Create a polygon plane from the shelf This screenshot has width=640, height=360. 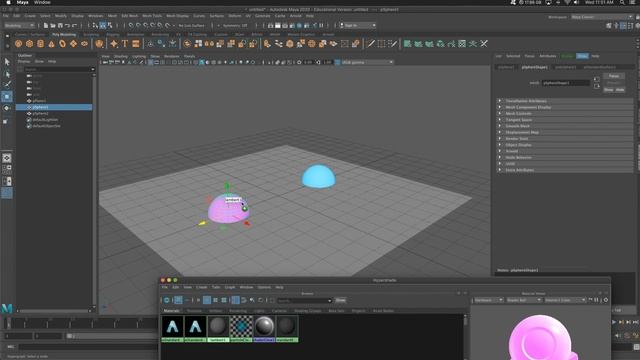point(73,44)
